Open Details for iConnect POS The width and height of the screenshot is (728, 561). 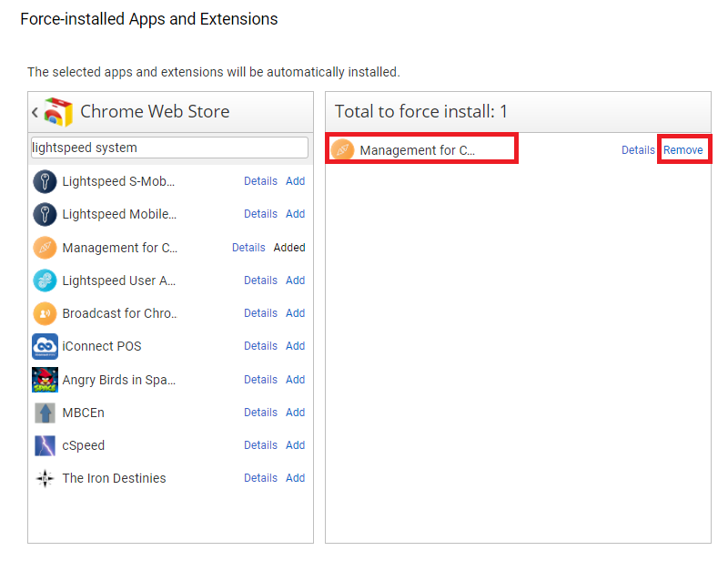pyautogui.click(x=260, y=346)
